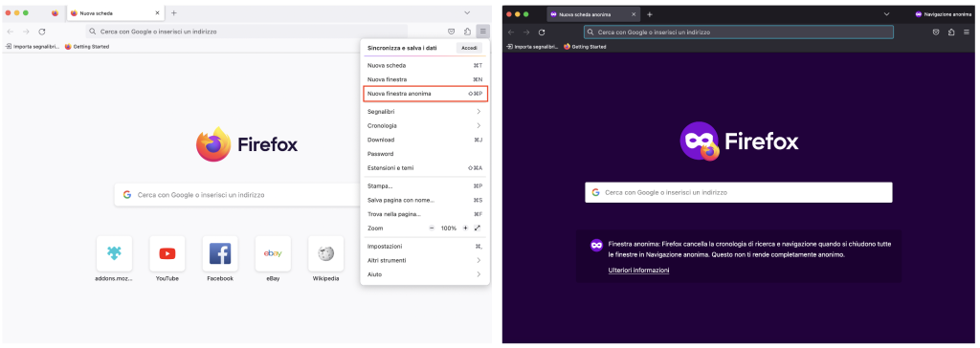
Task: Select the Nuova scheda tab
Action: coord(116,13)
